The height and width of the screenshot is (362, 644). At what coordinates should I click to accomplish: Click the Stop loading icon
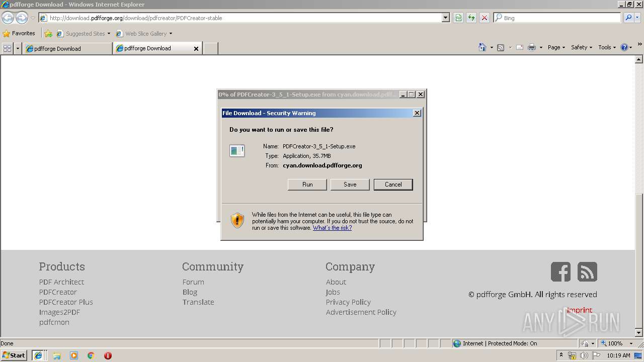485,18
